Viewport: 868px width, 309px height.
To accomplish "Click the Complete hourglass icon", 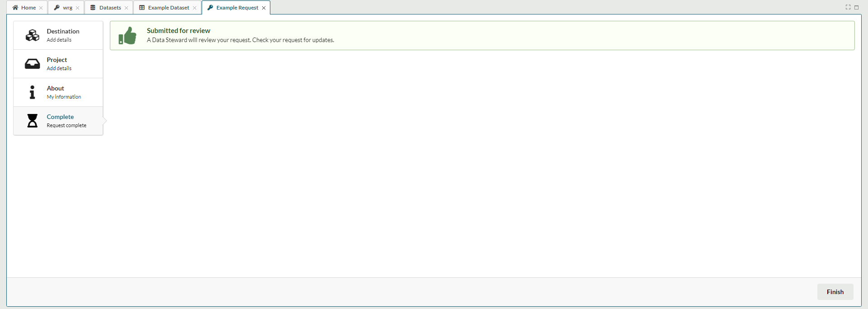I will pyautogui.click(x=32, y=121).
